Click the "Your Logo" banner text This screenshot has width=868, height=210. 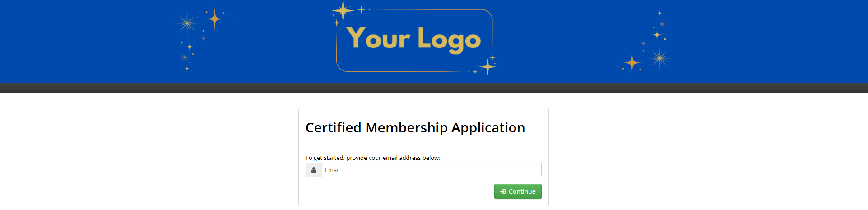[413, 39]
